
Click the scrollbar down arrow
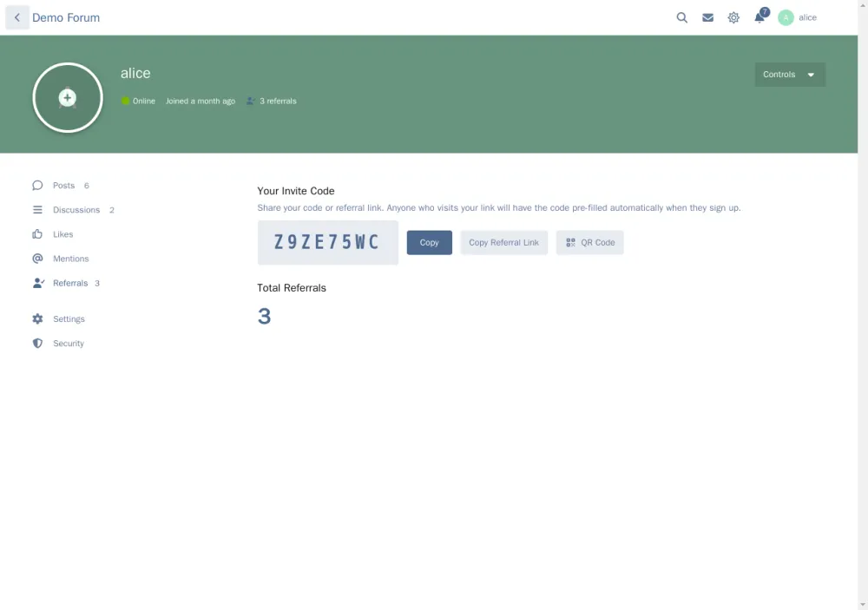(x=863, y=605)
